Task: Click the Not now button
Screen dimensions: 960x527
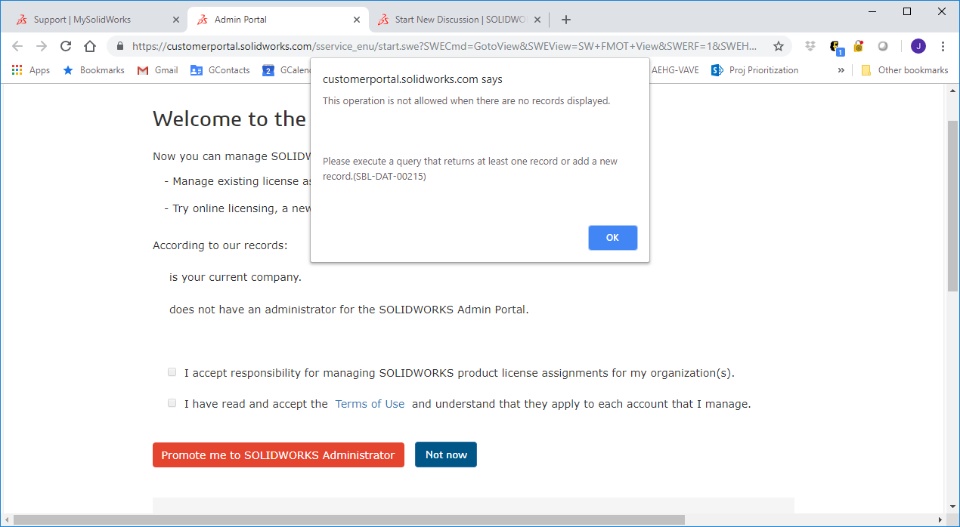Action: [x=446, y=455]
